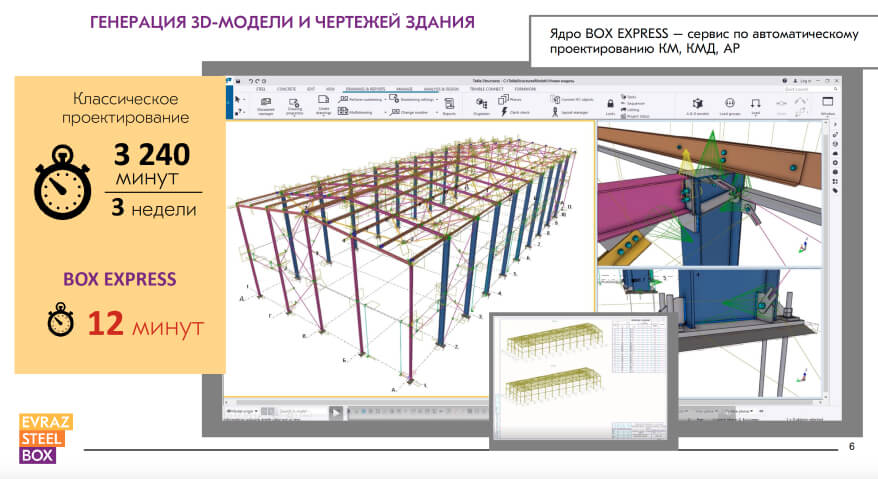Open the Tasks item in the ribbon
This screenshot has width=878, height=479.
coord(628,97)
